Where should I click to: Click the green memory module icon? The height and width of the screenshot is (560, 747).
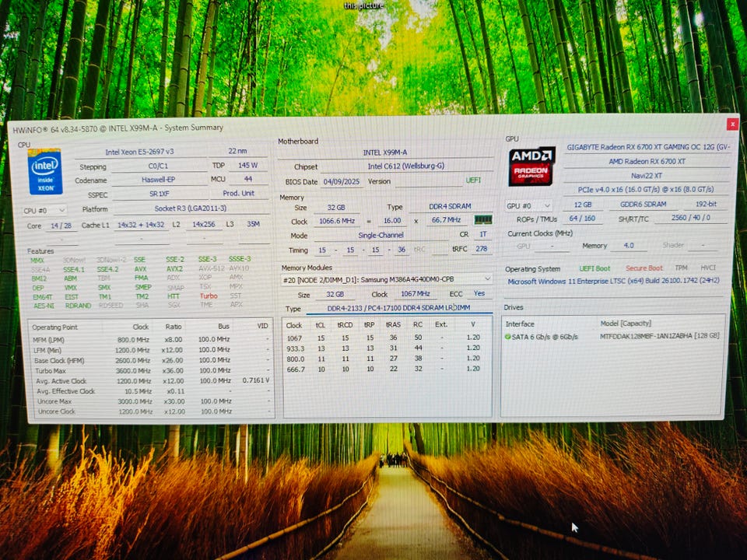[x=482, y=220]
